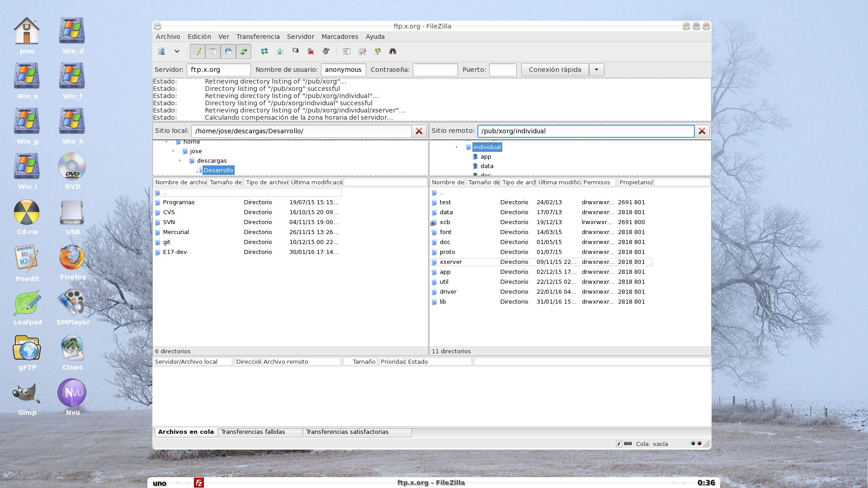
Task: Click the cancel current operation icon
Action: pyautogui.click(x=295, y=52)
